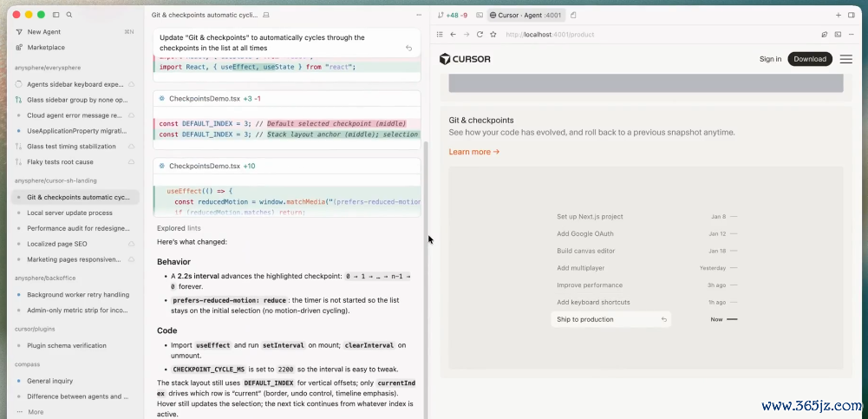Toggle the right side panel icon
Viewport: 868px width, 419px height.
click(x=852, y=15)
